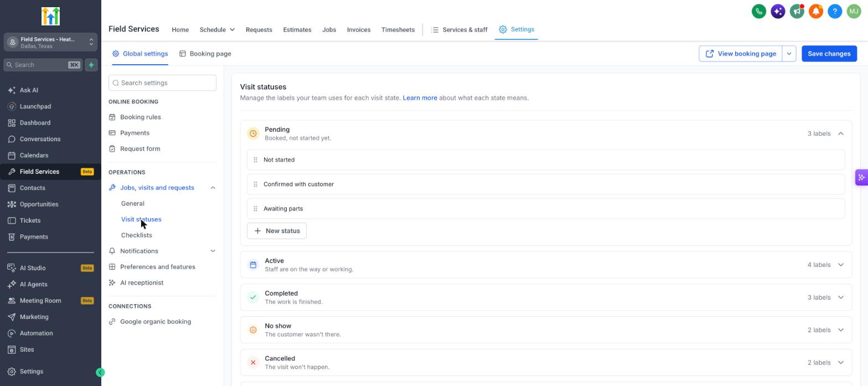Open the Field Services account switcher
The width and height of the screenshot is (868, 386).
[x=50, y=42]
